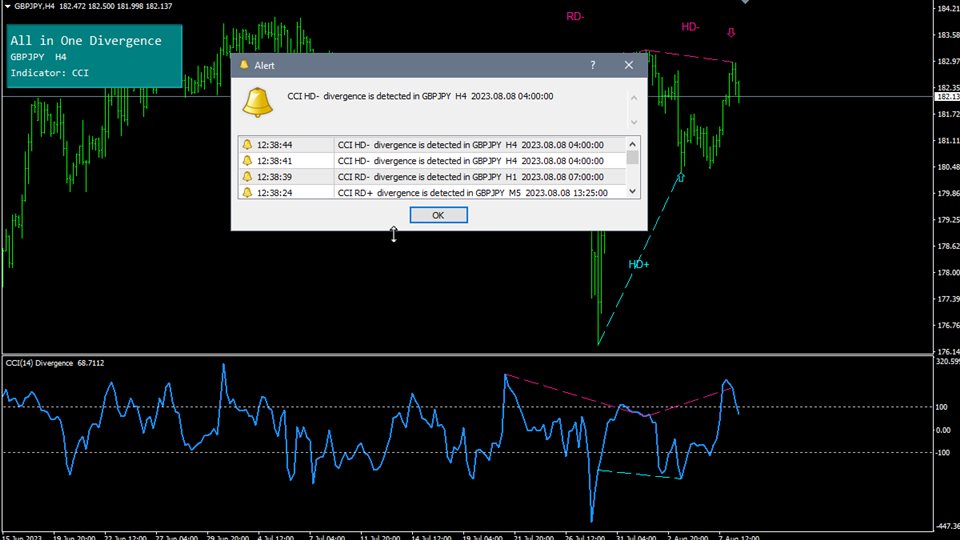Viewport: 960px width, 540px height.
Task: Click bell icon beside the 12:38:39 entry
Action: coord(246,176)
